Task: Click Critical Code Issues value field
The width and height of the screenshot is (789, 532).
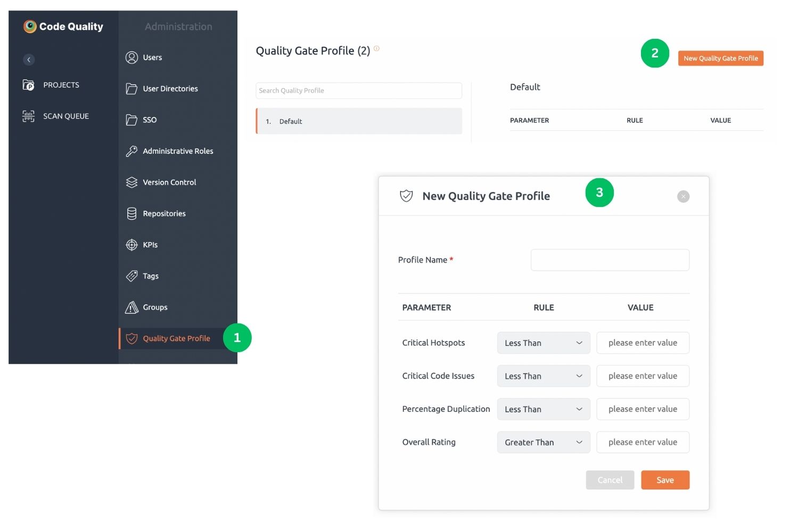Action: 643,376
